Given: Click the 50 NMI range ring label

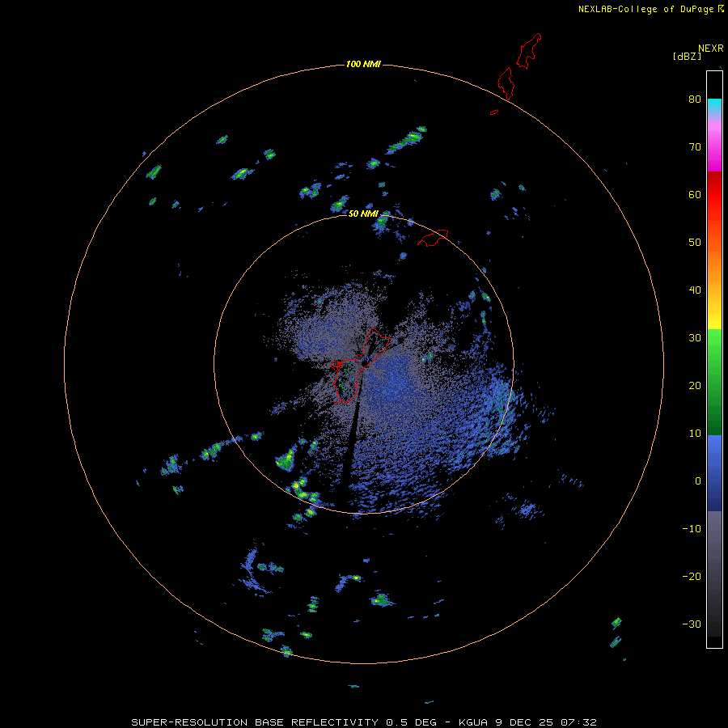Looking at the screenshot, I should 363,214.
